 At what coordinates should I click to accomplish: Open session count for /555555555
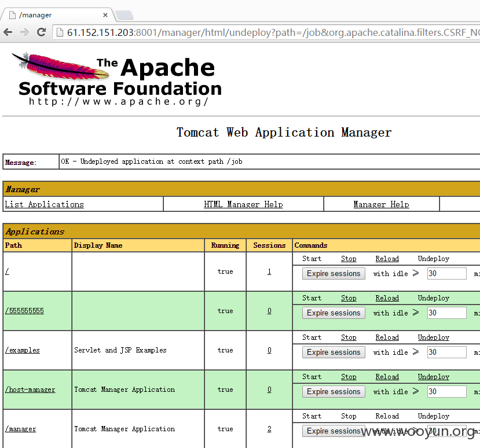(269, 311)
